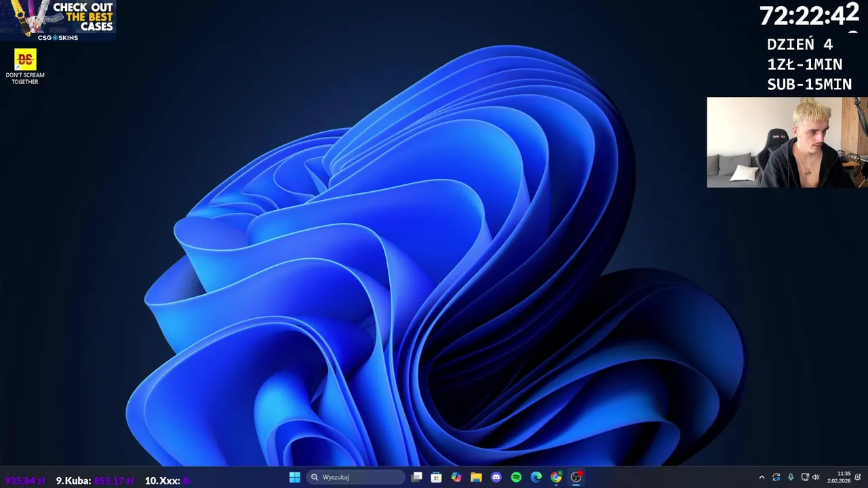The image size is (868, 488).
Task: Open the Copilot app from the taskbar
Action: click(456, 477)
